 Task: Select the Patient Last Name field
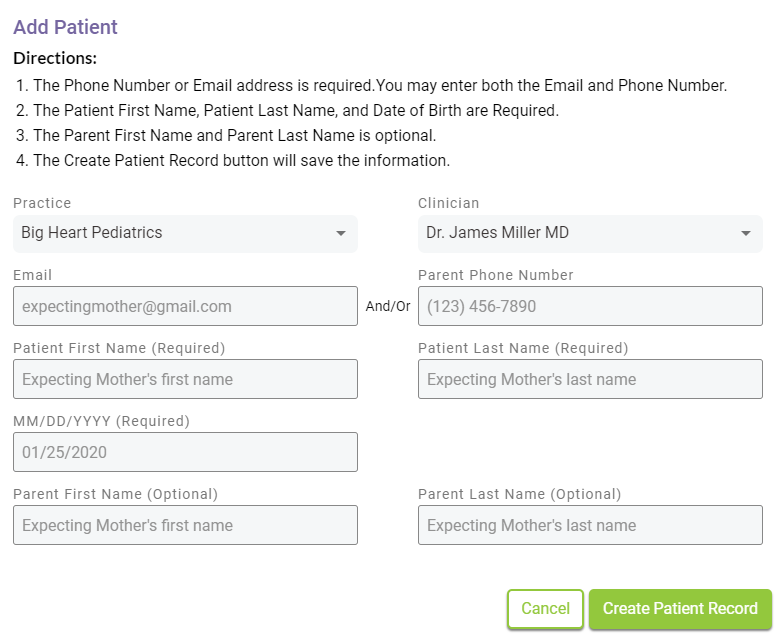pyautogui.click(x=590, y=380)
